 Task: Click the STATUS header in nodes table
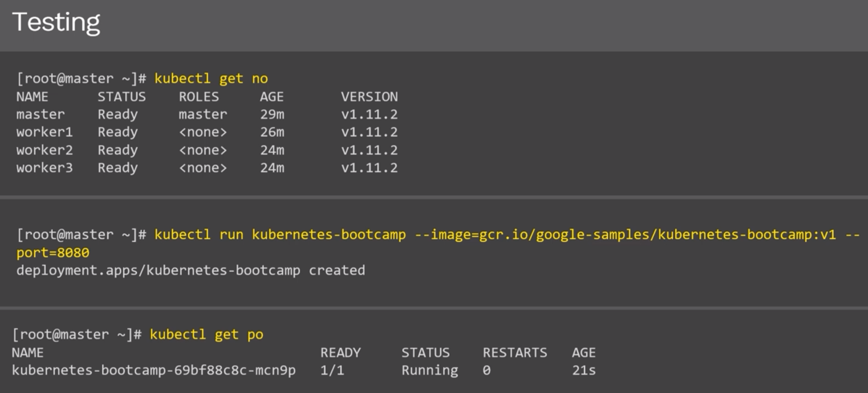click(x=122, y=96)
